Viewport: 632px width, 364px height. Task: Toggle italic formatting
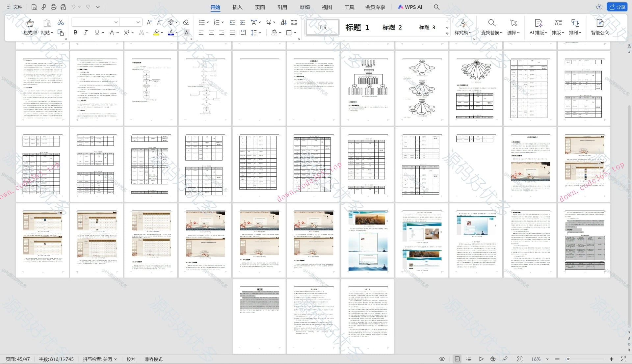coord(86,33)
